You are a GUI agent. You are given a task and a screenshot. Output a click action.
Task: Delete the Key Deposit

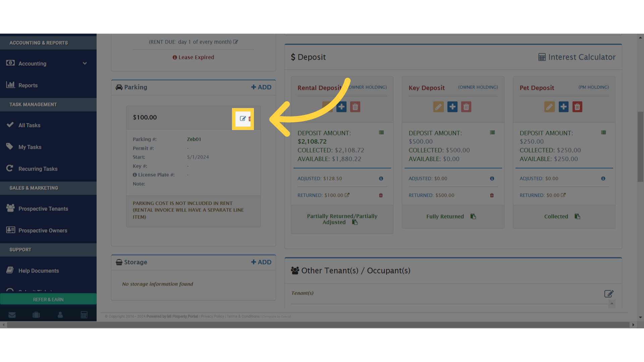(466, 107)
